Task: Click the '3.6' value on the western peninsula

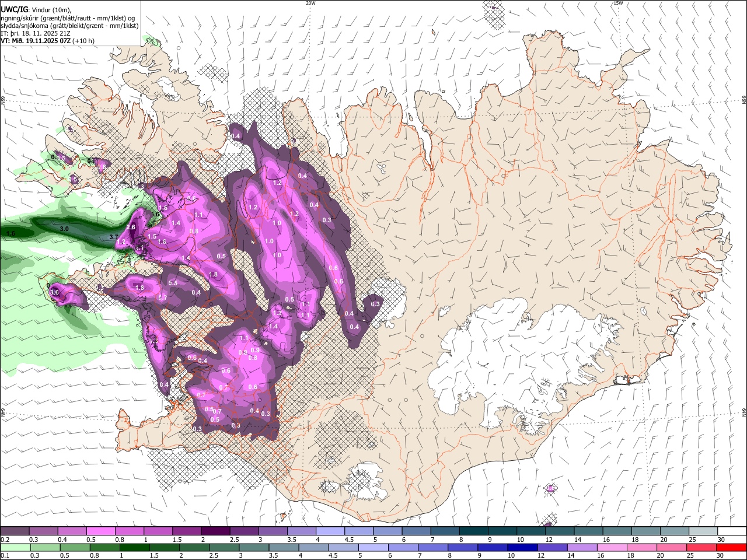Action: coord(55,292)
